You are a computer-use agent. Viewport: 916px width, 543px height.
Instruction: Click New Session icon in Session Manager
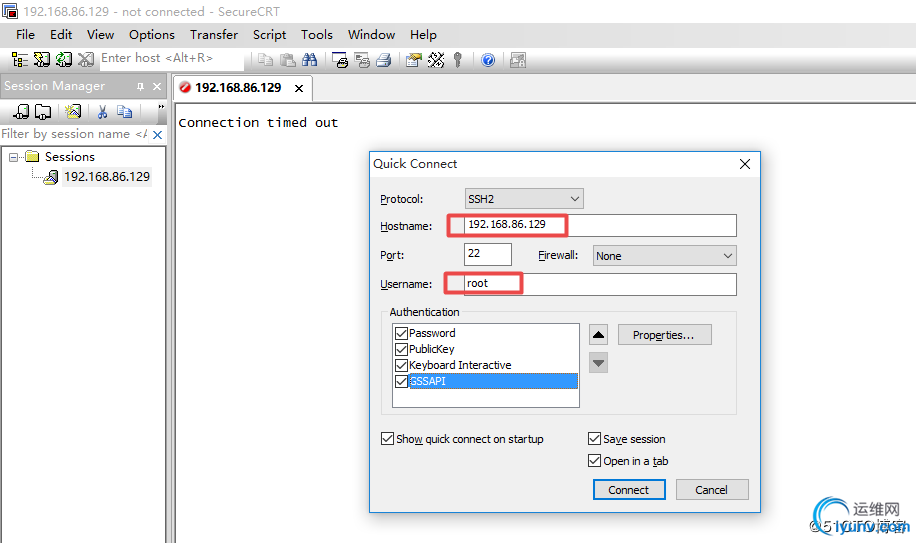(x=73, y=112)
